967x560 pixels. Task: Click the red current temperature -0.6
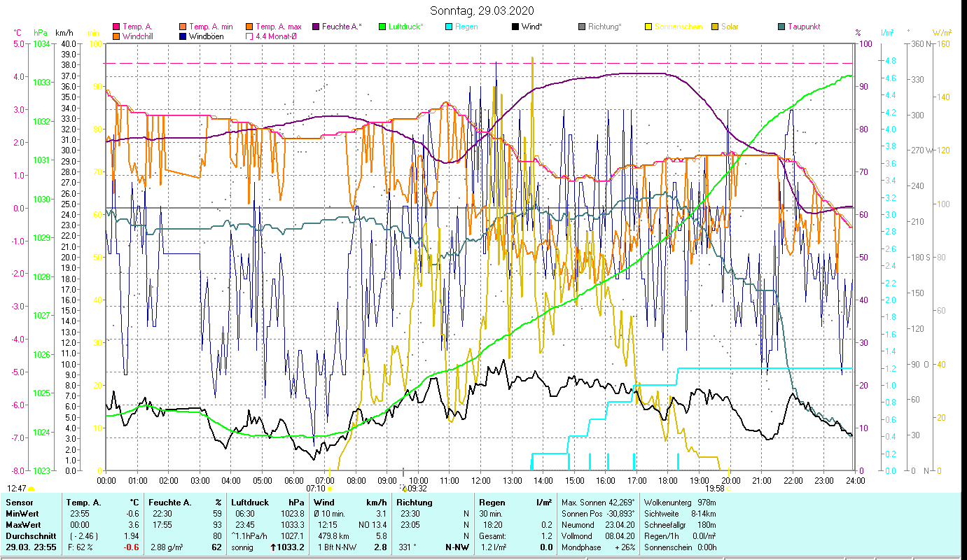tap(132, 547)
